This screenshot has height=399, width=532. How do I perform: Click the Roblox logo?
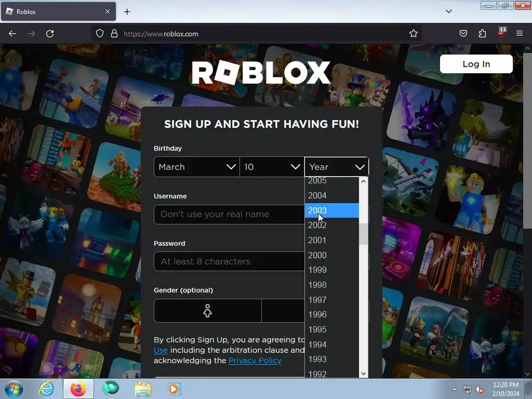[261, 73]
